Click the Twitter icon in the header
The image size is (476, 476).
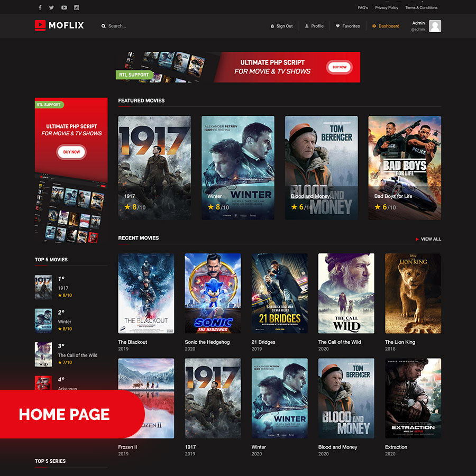point(51,7)
